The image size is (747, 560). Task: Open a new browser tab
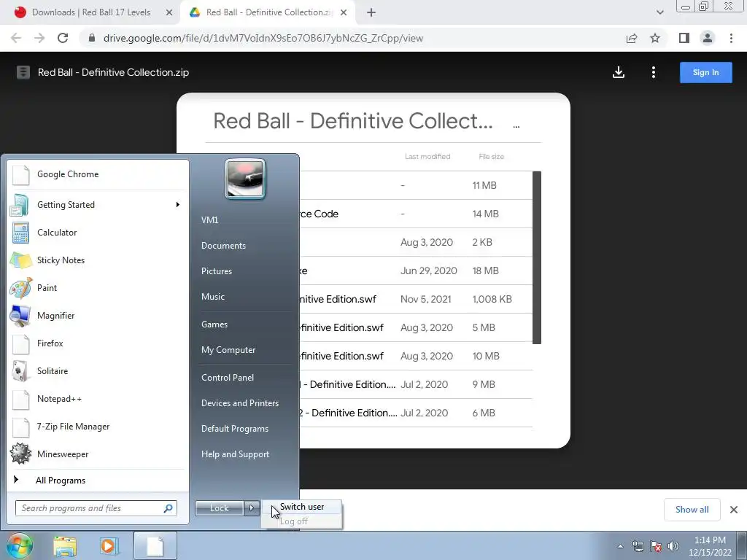coord(371,13)
